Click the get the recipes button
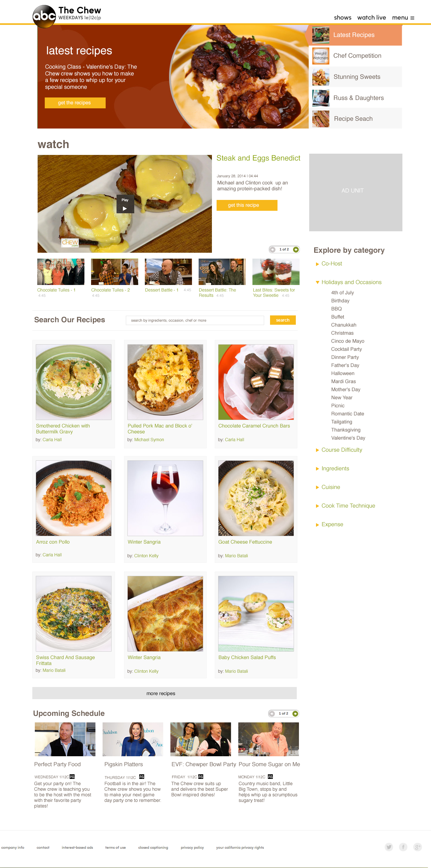 click(75, 103)
